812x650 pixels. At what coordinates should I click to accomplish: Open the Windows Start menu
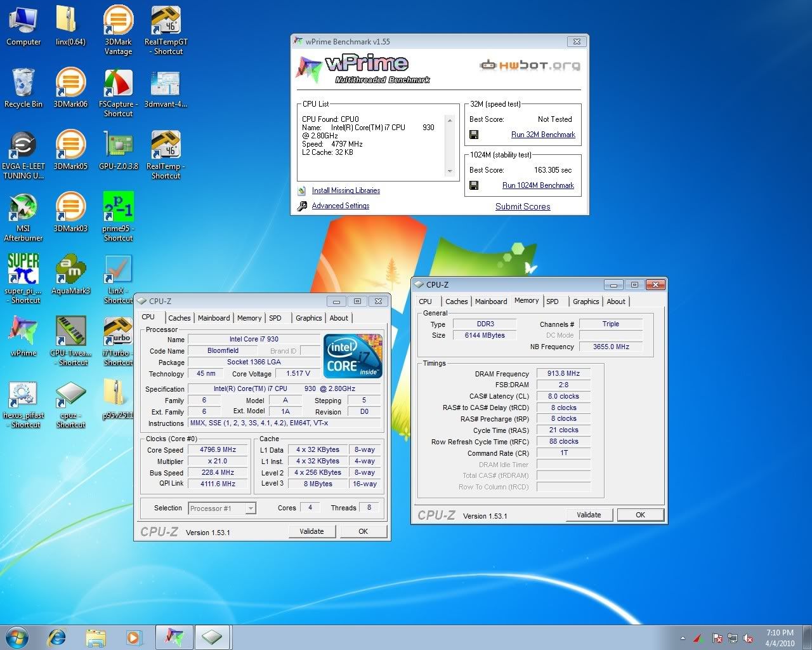[x=17, y=637]
